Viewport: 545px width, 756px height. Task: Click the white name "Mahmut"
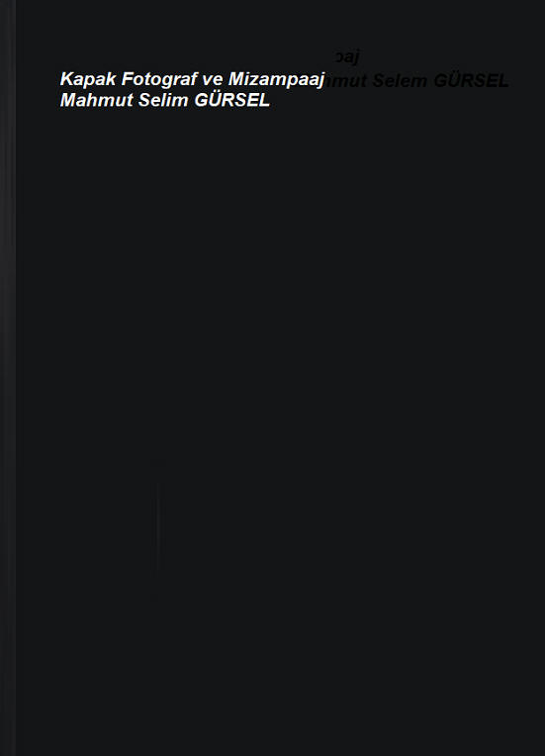tap(96, 100)
